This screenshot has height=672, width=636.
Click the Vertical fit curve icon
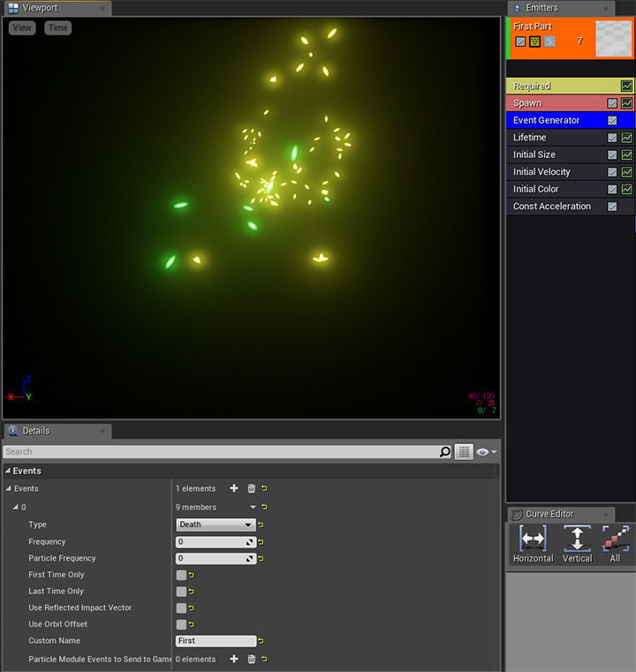pos(577,539)
